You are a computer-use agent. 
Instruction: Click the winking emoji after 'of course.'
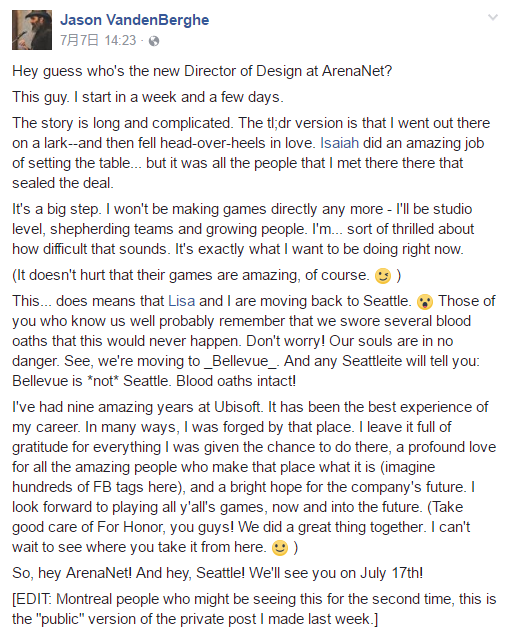tap(383, 276)
